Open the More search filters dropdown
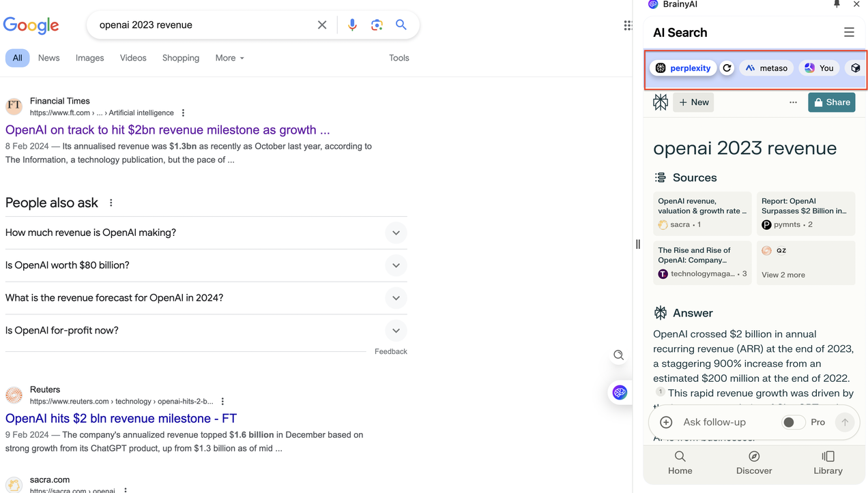 229,58
